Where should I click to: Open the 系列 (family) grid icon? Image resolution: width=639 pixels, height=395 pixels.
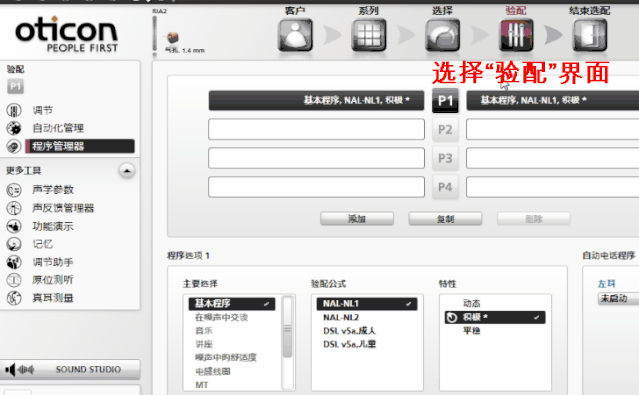tap(369, 35)
